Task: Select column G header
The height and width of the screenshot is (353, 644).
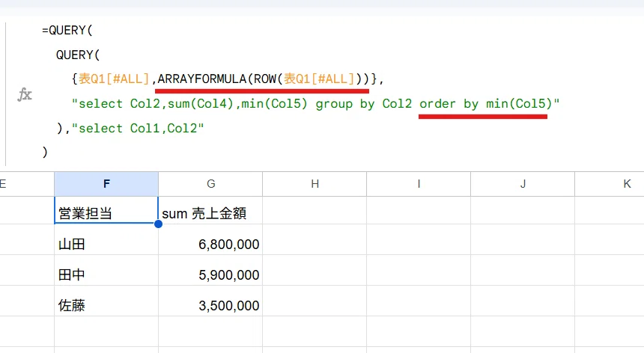Action: click(210, 184)
